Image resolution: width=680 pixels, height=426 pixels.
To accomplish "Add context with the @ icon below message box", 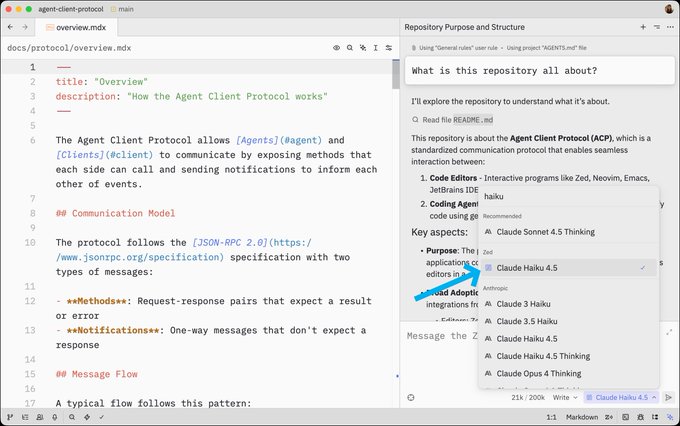I will pos(411,397).
